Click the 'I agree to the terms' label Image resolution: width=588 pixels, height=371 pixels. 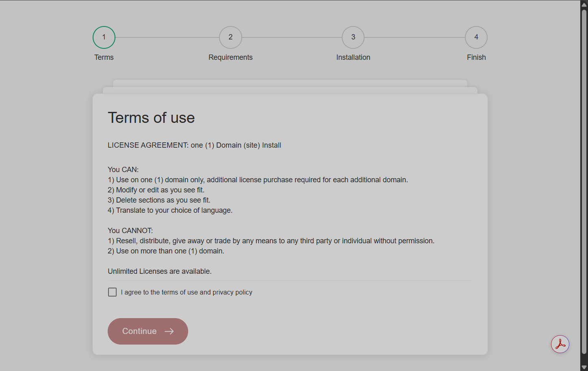tap(187, 292)
